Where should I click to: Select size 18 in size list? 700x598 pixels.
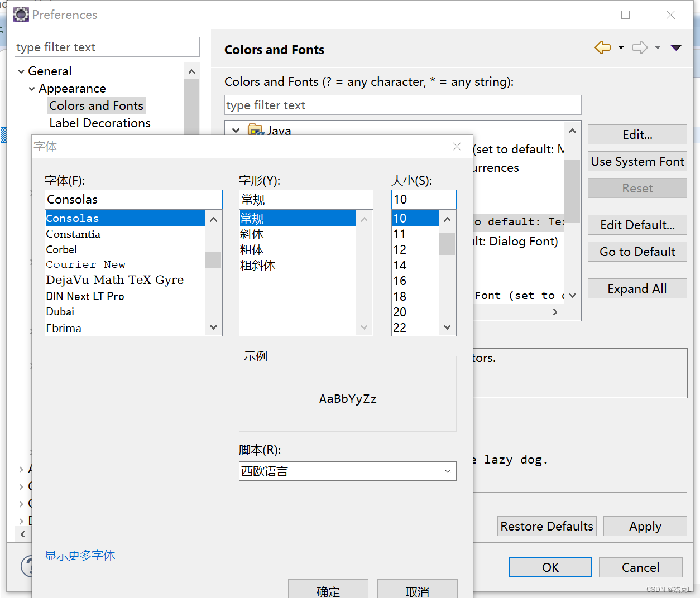point(400,296)
